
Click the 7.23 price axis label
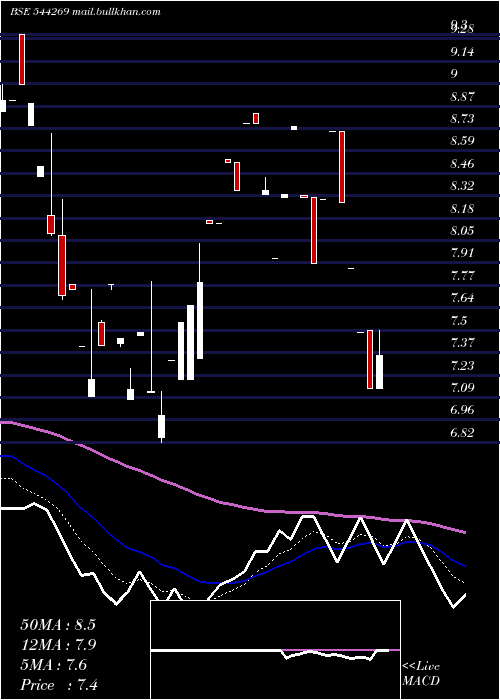pos(462,365)
